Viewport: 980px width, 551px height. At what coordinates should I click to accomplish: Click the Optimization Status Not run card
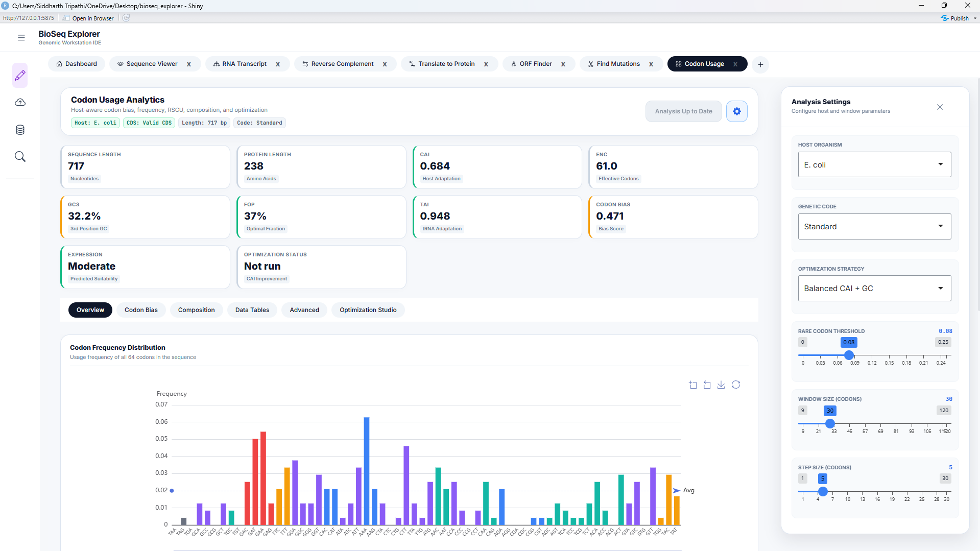click(x=321, y=267)
